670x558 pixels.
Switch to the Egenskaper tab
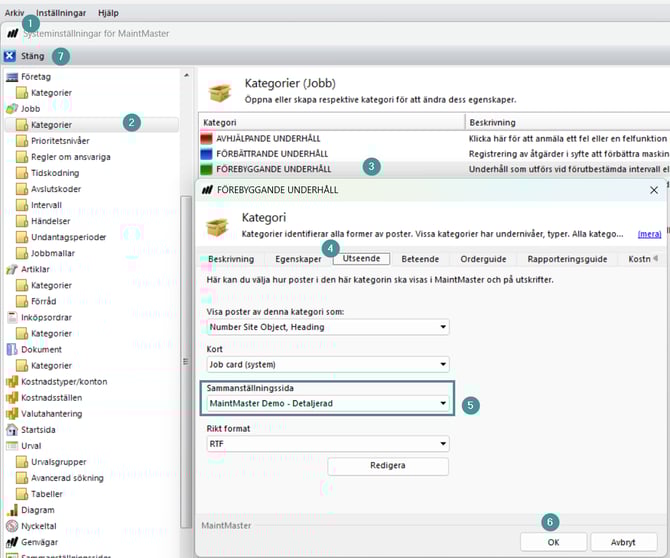pos(296,258)
